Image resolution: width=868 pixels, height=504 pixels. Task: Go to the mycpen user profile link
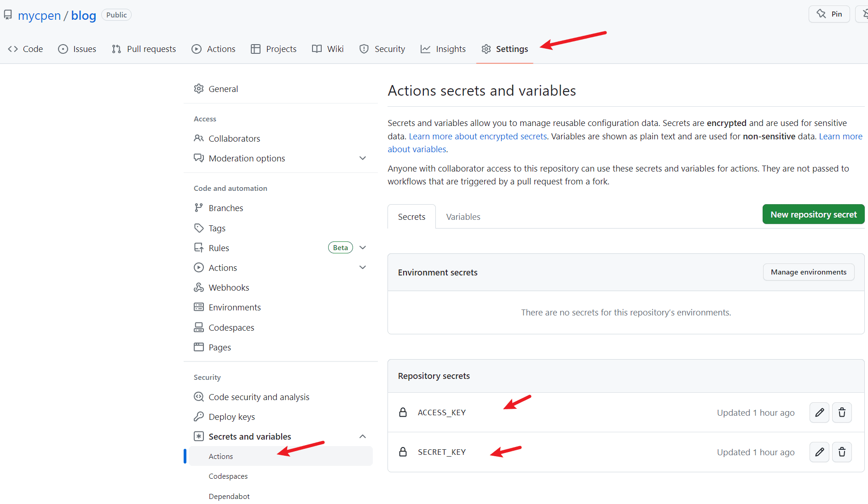click(x=39, y=15)
